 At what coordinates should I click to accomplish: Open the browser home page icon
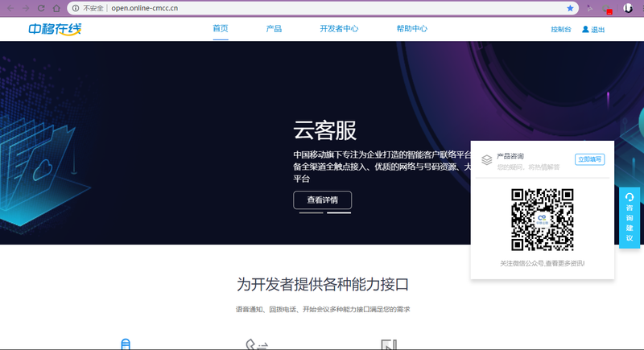(56, 8)
